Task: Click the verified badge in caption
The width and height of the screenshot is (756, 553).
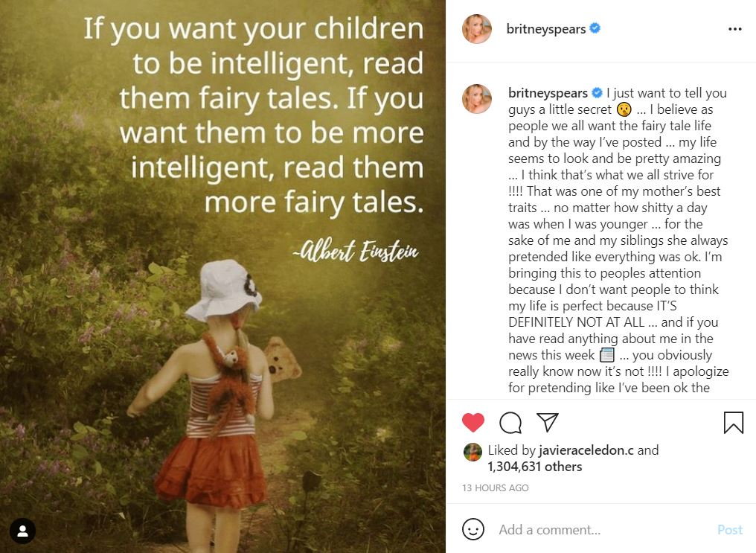Action: (x=597, y=92)
